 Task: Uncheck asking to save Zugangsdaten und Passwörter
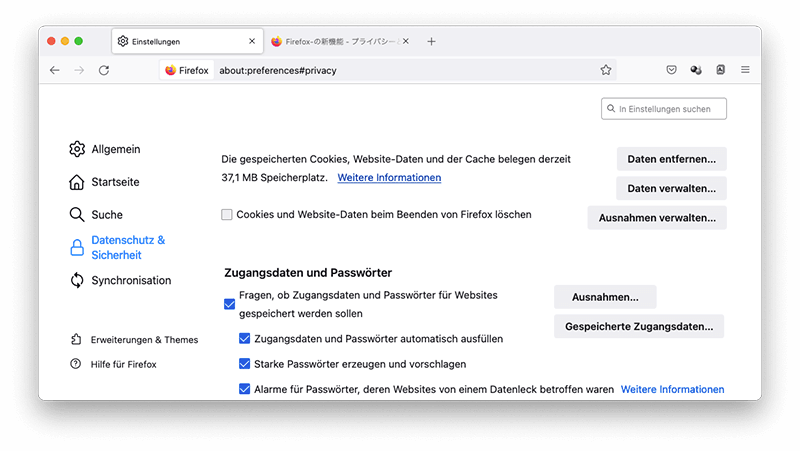230,304
